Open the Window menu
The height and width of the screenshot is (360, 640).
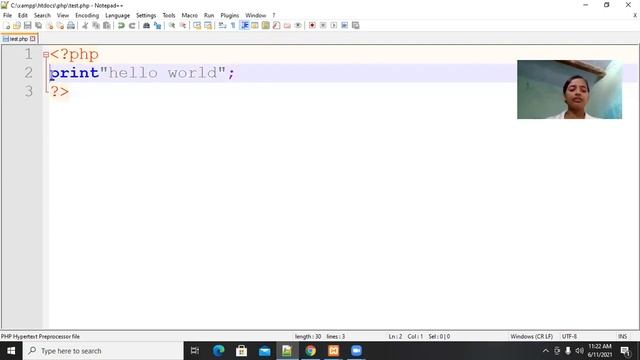point(256,16)
